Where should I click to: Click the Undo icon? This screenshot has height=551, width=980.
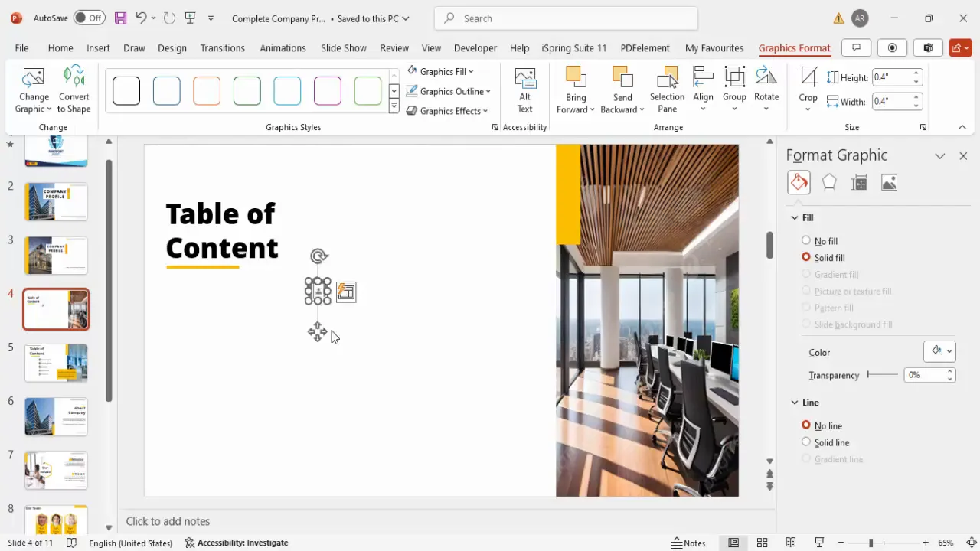tap(141, 18)
